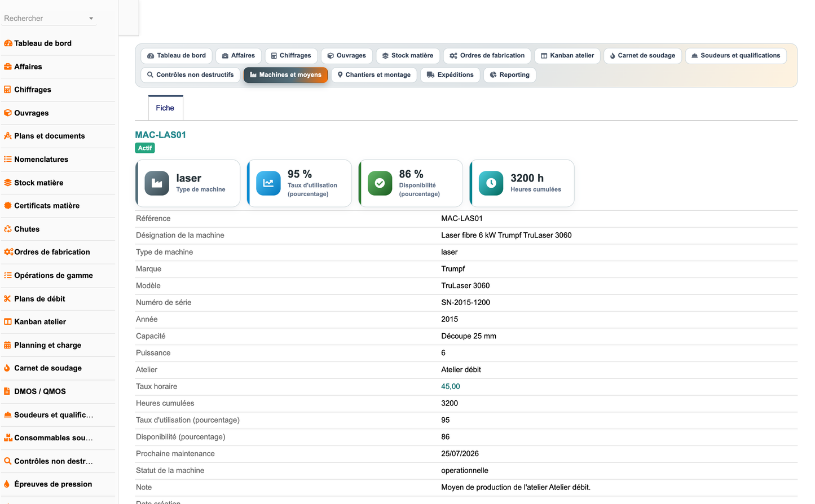Click the Nomenclatures list icon in sidebar
Viewport: 815px width, 504px height.
[8, 160]
